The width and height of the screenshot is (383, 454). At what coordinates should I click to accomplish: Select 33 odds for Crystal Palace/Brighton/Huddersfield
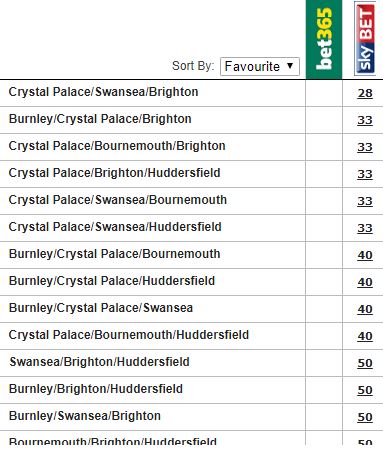coord(365,174)
